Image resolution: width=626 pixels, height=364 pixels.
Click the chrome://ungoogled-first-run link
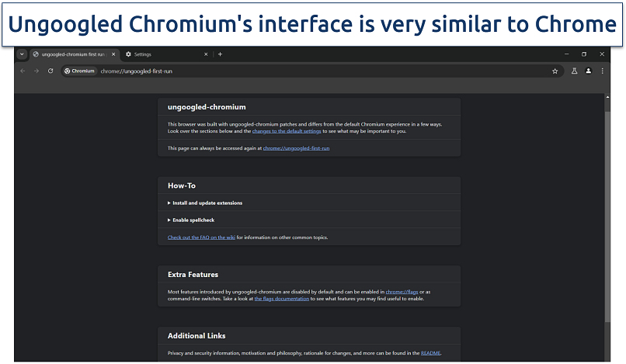296,147
